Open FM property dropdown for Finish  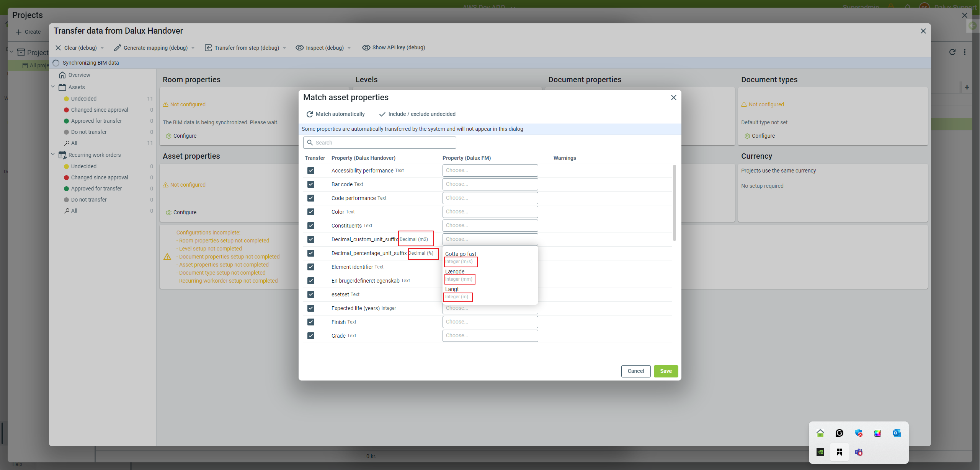tap(490, 322)
